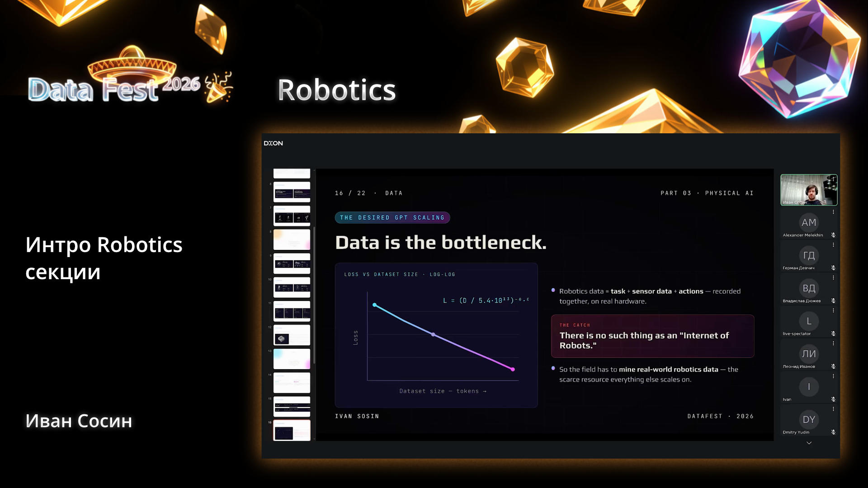This screenshot has height=488, width=868.
Task: Open Леонид Иванов's three-dot options menu
Action: click(833, 343)
